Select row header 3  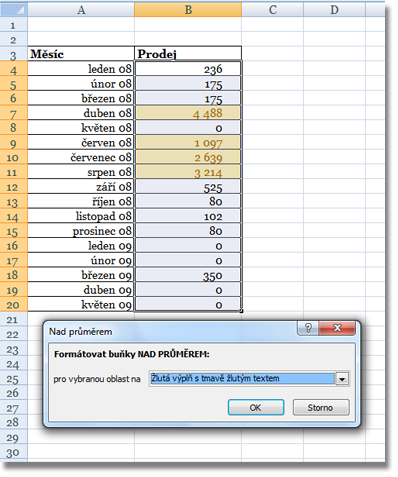pos(14,54)
